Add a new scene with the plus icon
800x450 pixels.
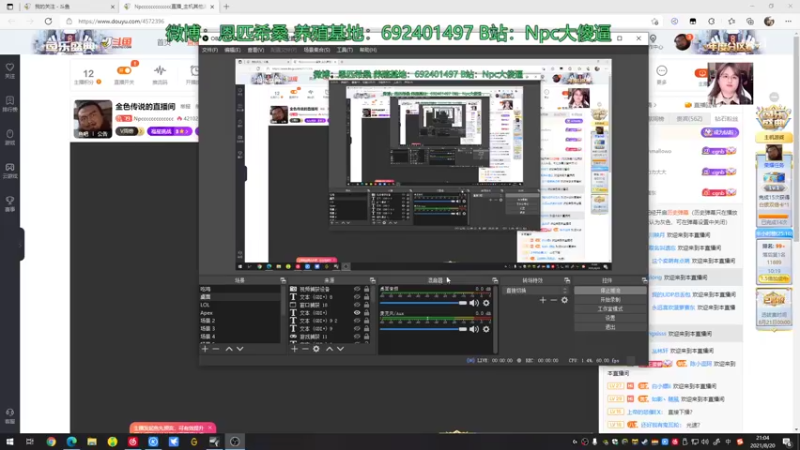pyautogui.click(x=205, y=349)
